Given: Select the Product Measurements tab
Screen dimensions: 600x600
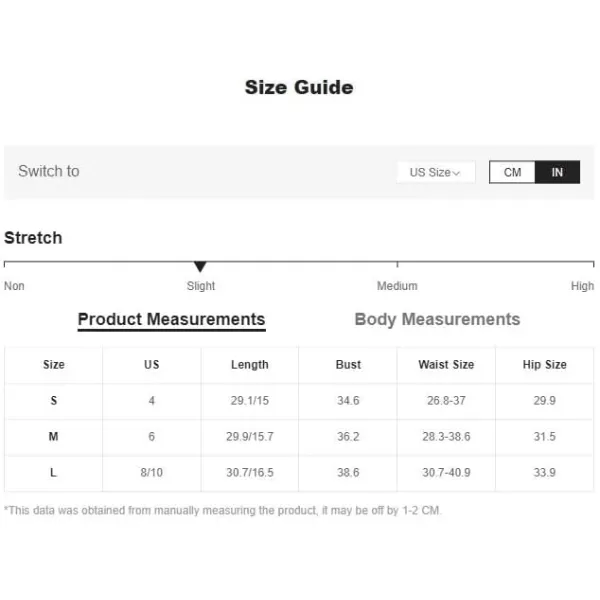Looking at the screenshot, I should click(x=171, y=319).
